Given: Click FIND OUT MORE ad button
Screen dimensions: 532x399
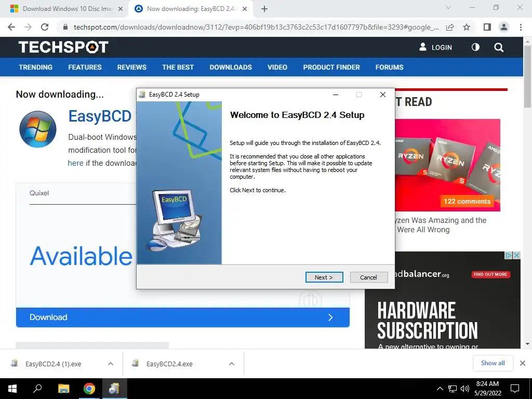Looking at the screenshot, I should [490, 274].
